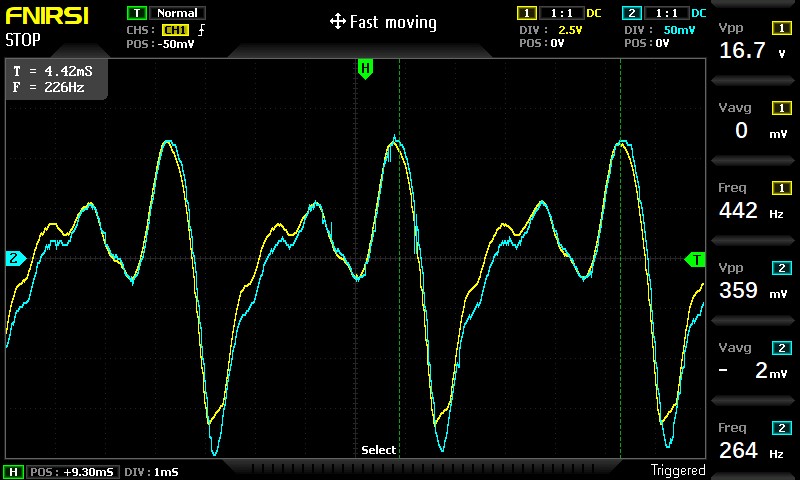Click the FNIRSI logo

[45, 17]
